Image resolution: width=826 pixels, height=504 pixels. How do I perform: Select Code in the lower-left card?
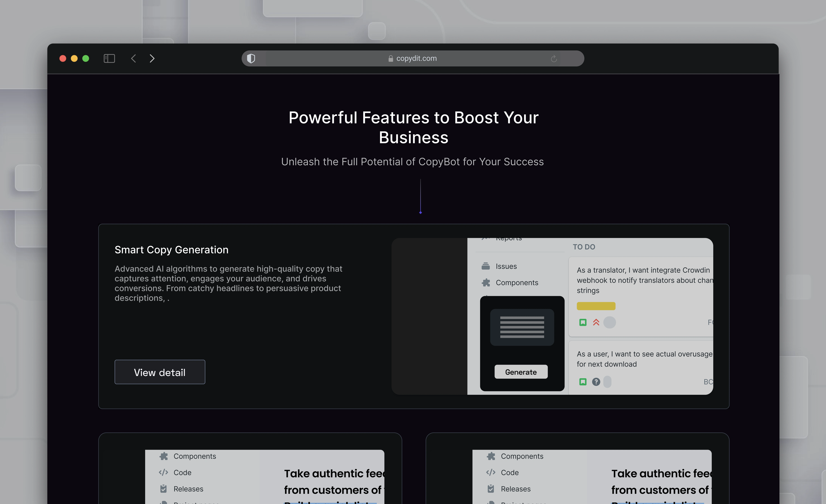(182, 473)
